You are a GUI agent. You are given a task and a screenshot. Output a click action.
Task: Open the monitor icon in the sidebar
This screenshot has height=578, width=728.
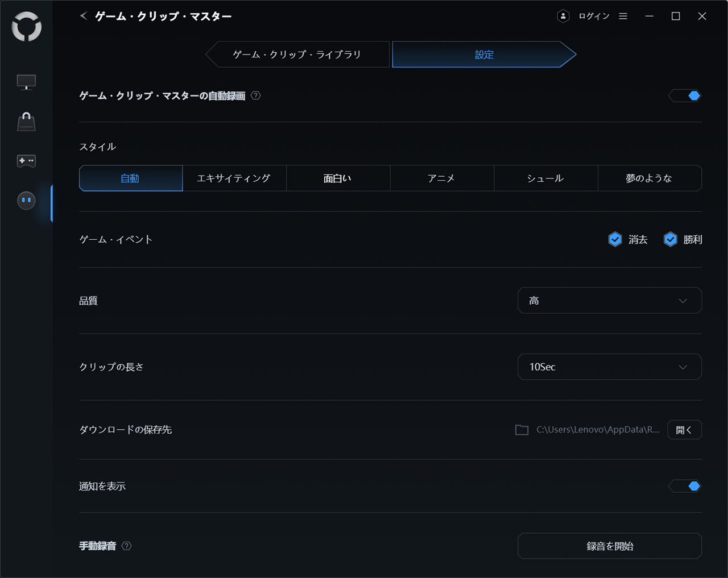point(26,82)
